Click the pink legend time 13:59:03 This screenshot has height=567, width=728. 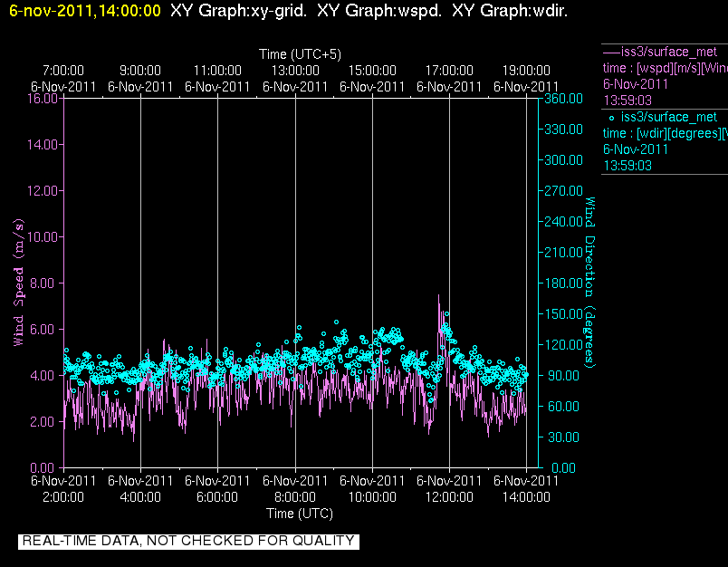pos(627,101)
